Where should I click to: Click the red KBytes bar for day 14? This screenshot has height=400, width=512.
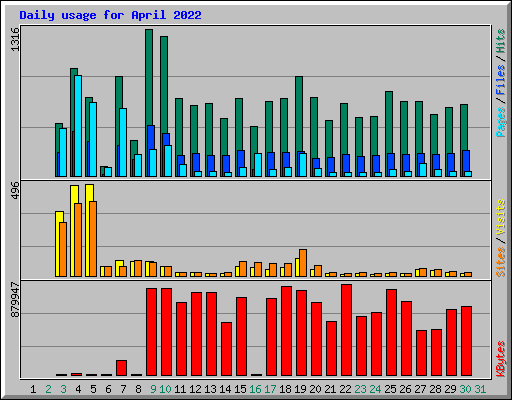click(226, 349)
